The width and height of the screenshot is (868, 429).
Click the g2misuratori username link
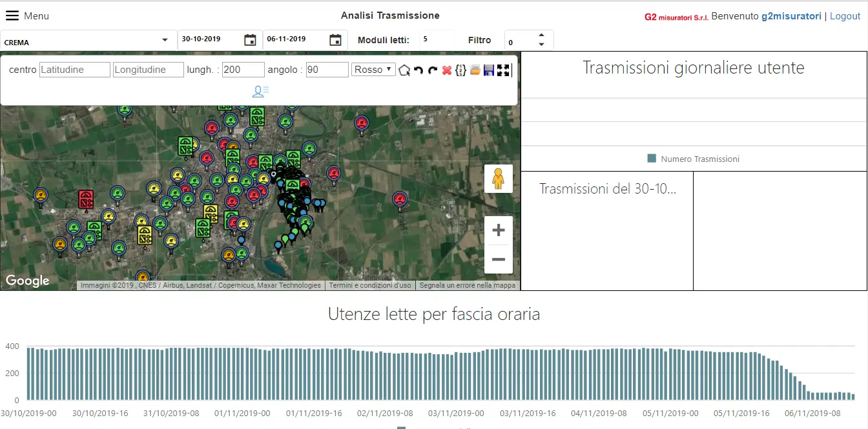pyautogui.click(x=791, y=15)
